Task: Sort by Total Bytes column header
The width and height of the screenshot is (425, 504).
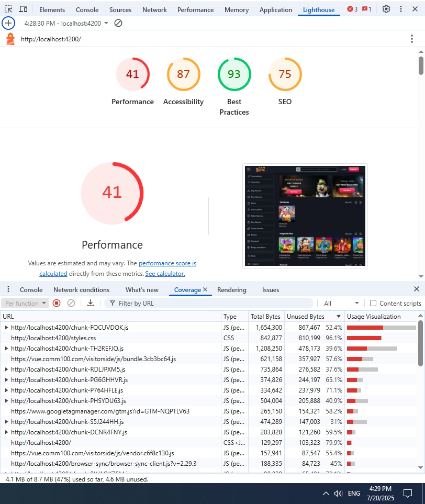Action: click(x=266, y=316)
